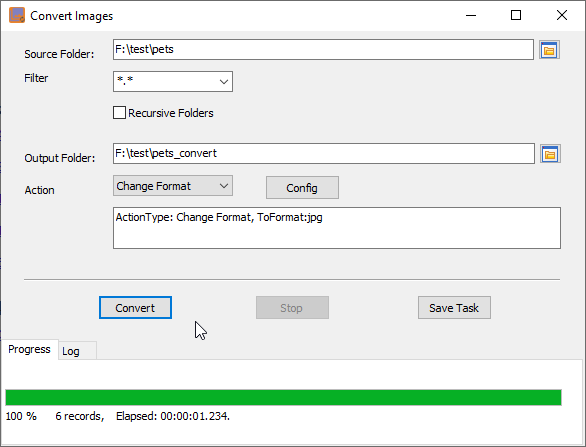
Task: Click inside the Output Folder path field
Action: pyautogui.click(x=324, y=153)
